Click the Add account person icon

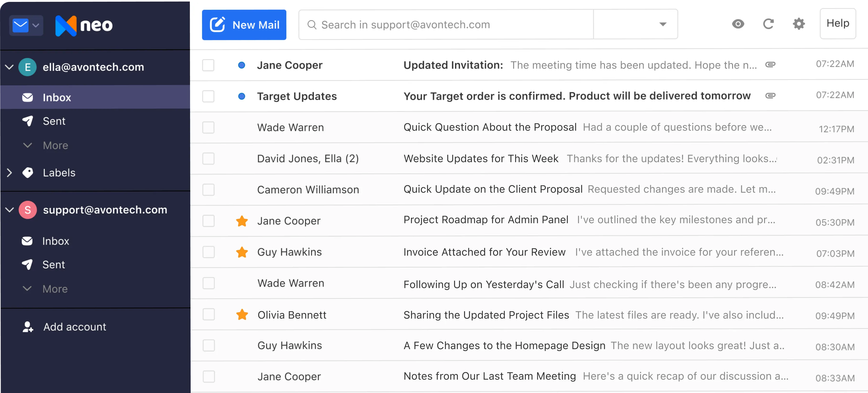tap(28, 327)
